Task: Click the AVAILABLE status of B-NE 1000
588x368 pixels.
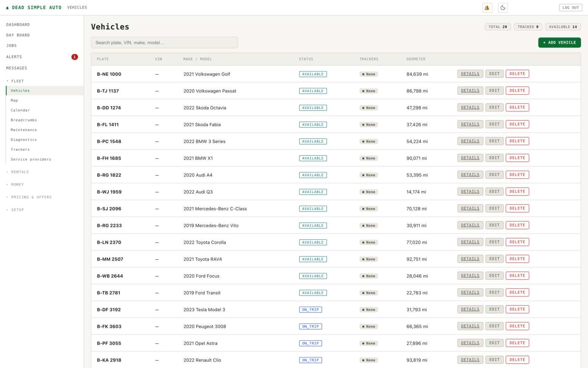Action: pos(313,74)
